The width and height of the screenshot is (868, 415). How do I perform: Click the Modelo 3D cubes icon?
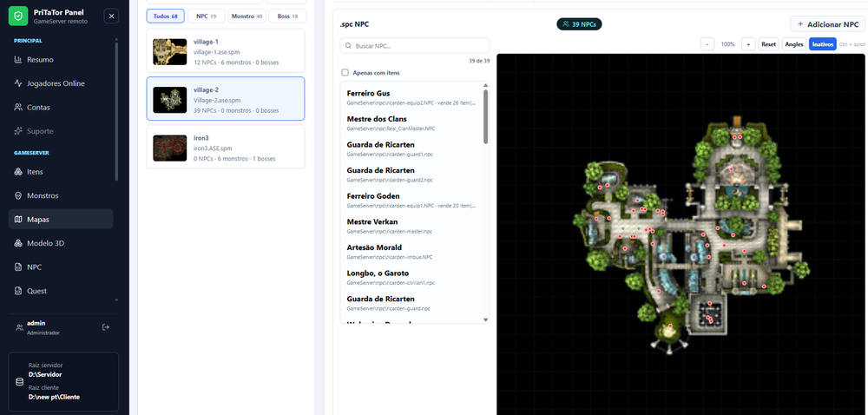pos(18,243)
